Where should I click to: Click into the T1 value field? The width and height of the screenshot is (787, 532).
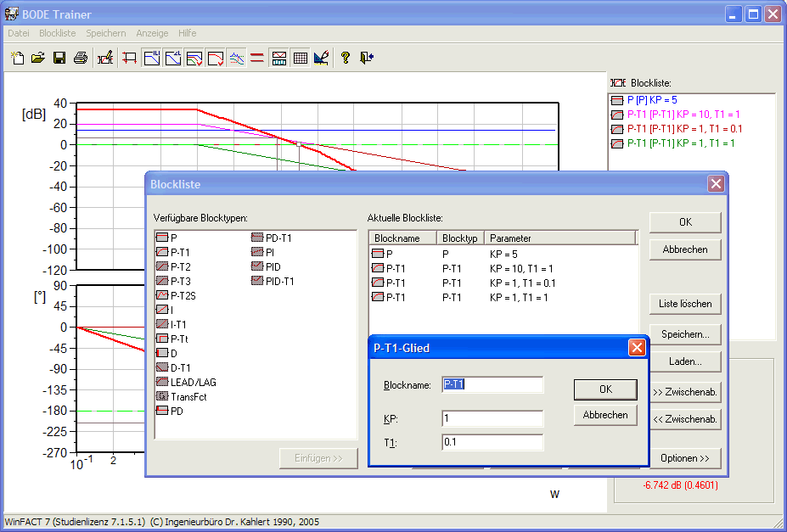click(492, 442)
